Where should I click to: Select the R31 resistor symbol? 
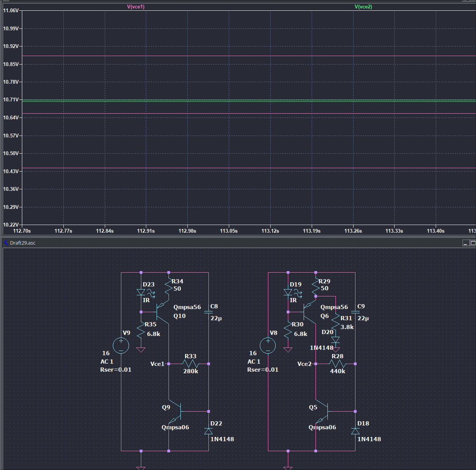[336, 322]
